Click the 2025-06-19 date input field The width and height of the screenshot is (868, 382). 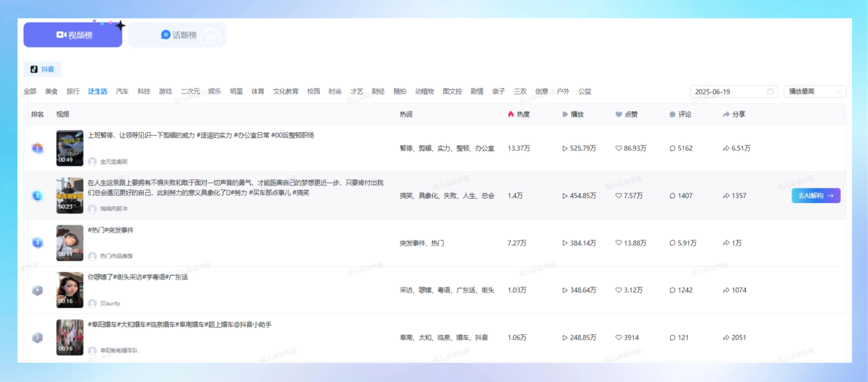pos(734,92)
